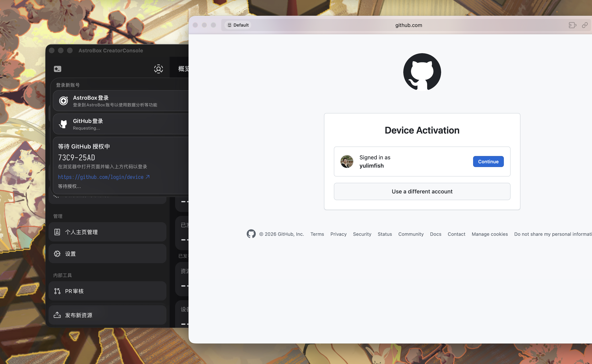Viewport: 592px width, 364px height.
Task: Open the browser extensions icon
Action: tap(572, 25)
